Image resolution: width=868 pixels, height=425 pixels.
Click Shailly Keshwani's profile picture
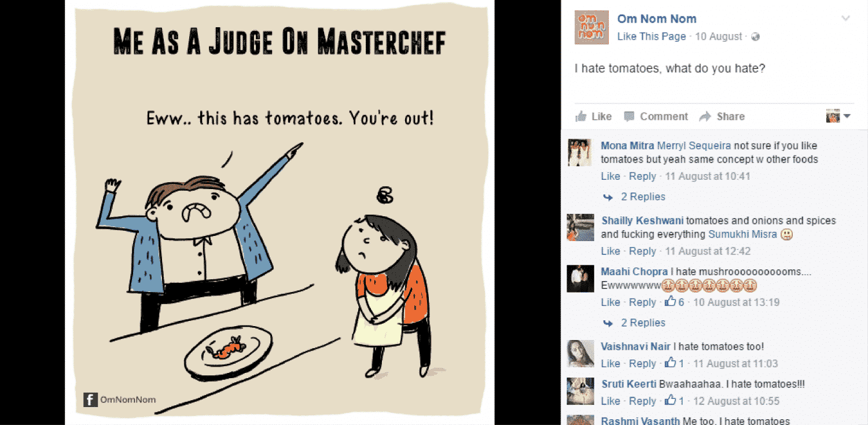tap(580, 227)
